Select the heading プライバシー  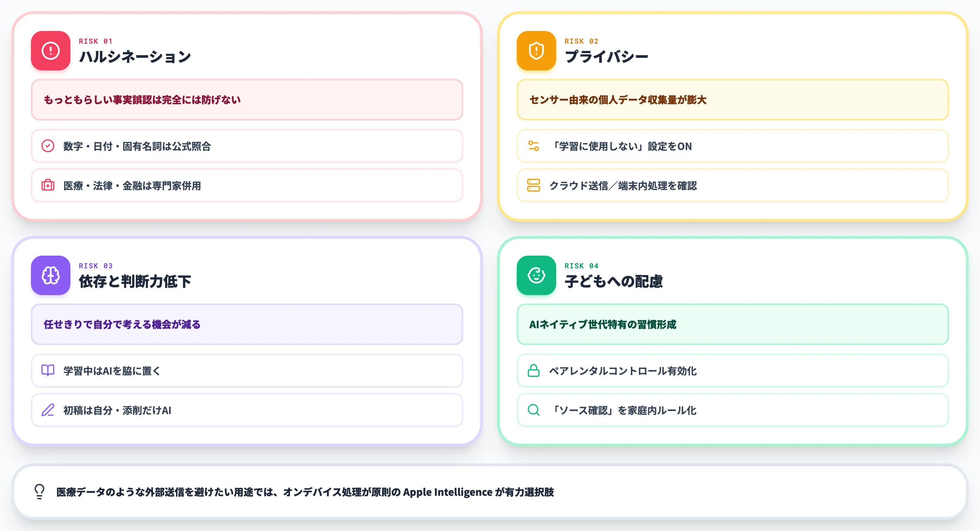coord(606,57)
